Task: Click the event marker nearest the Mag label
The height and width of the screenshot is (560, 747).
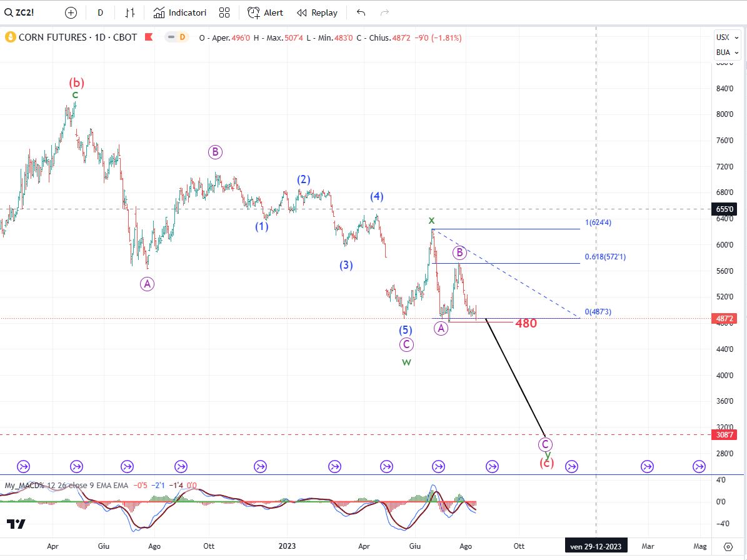Action: point(699,467)
